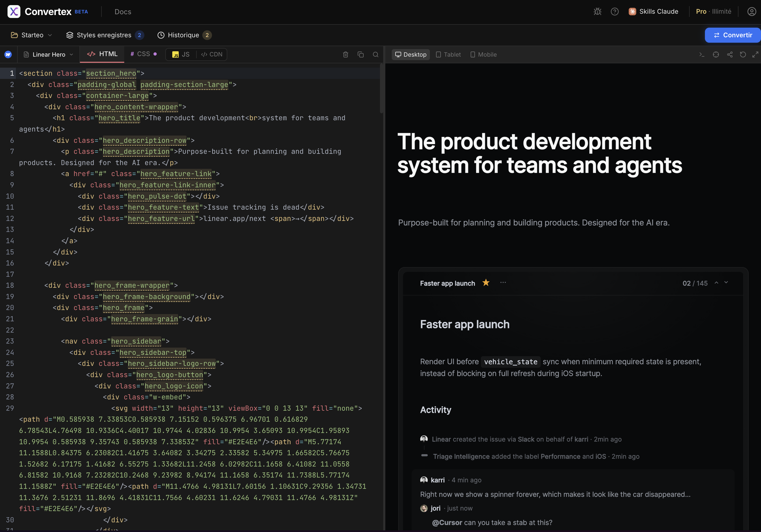Open the Docs link
The width and height of the screenshot is (761, 532).
(x=123, y=12)
